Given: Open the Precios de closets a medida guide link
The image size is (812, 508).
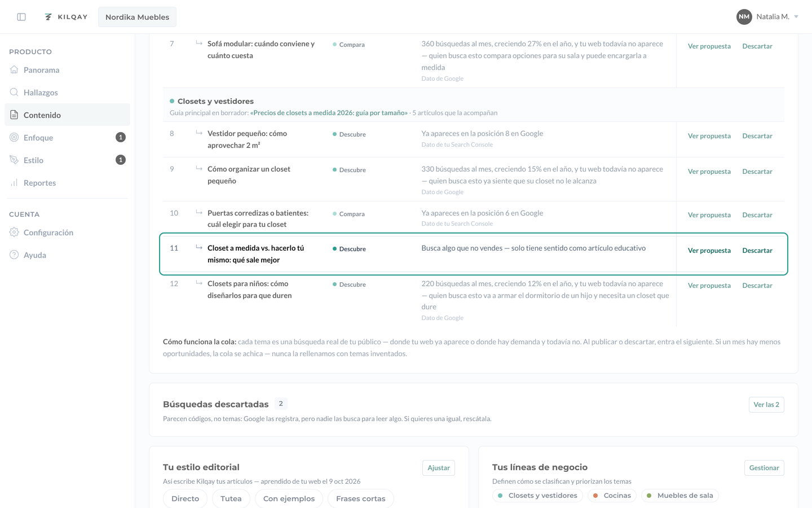Looking at the screenshot, I should point(329,113).
